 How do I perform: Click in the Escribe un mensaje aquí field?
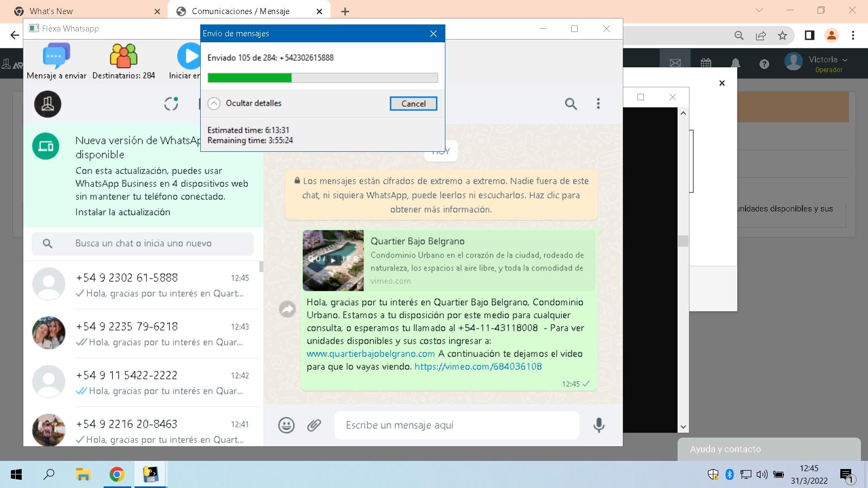pyautogui.click(x=457, y=425)
